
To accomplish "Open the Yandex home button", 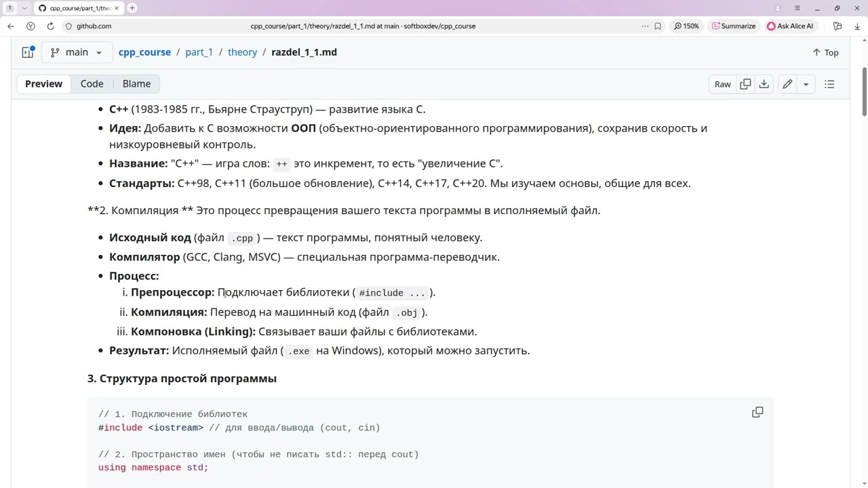I will (31, 26).
